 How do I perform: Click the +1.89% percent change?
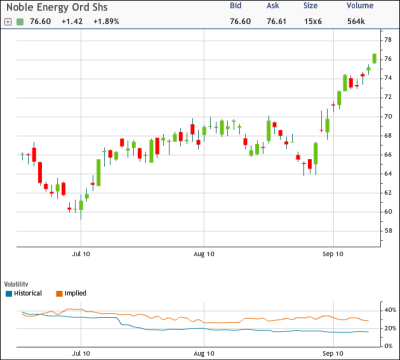(106, 22)
